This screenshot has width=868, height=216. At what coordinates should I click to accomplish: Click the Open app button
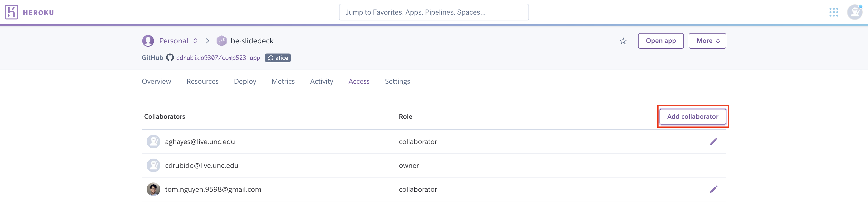660,41
